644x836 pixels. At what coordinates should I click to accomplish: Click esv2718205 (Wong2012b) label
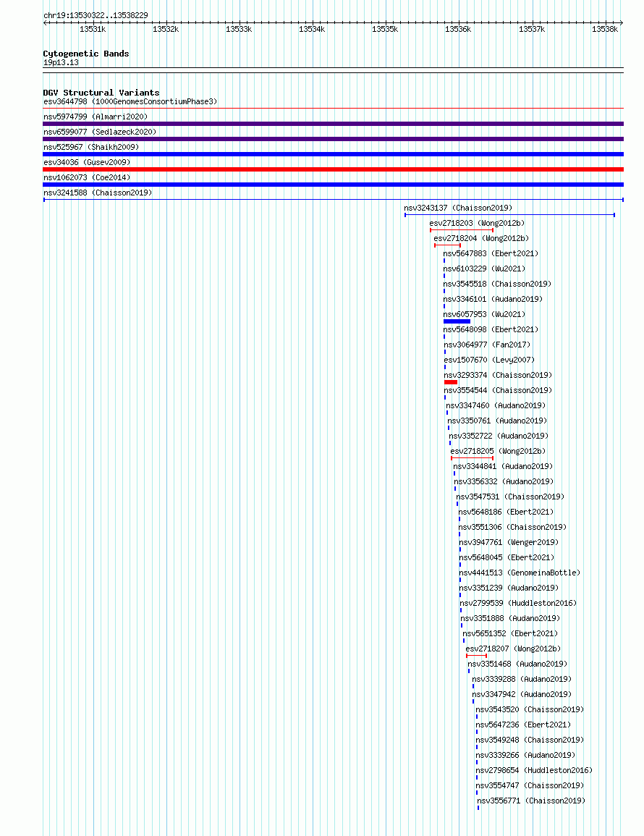pyautogui.click(x=498, y=451)
